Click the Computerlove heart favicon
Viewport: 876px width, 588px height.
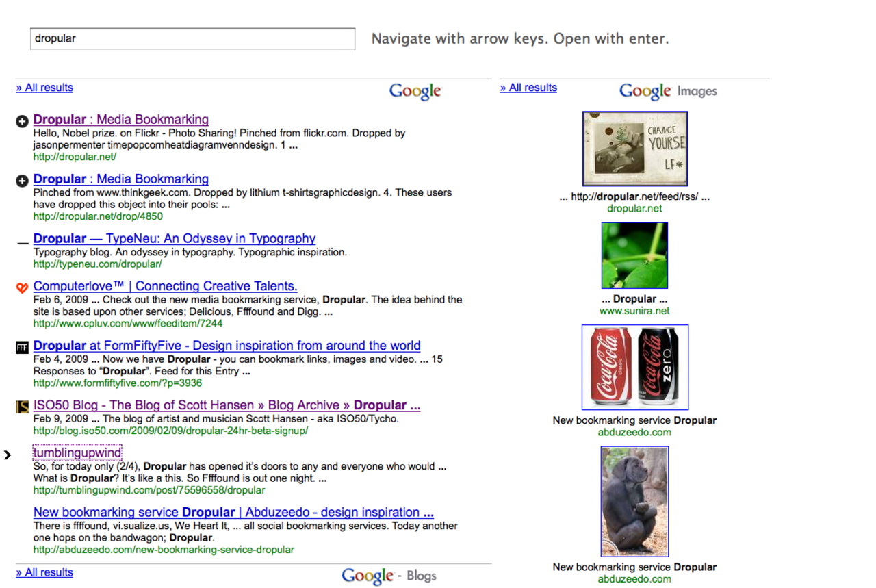[22, 288]
